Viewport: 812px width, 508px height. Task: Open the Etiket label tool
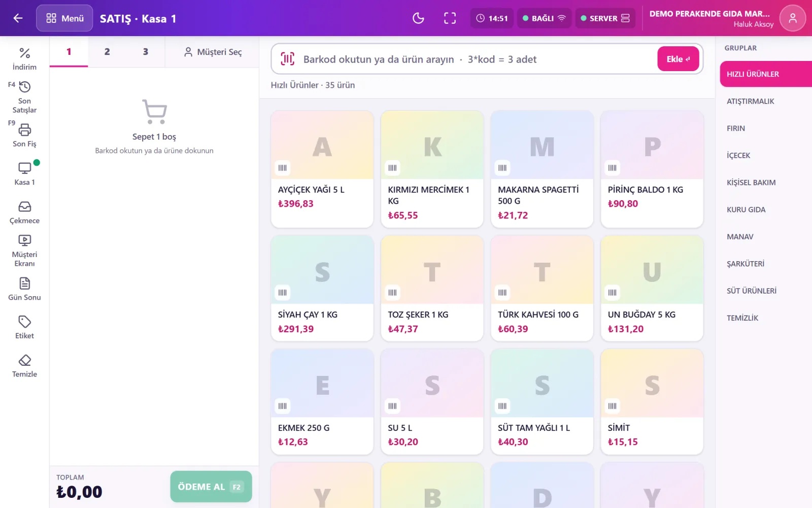coord(24,327)
